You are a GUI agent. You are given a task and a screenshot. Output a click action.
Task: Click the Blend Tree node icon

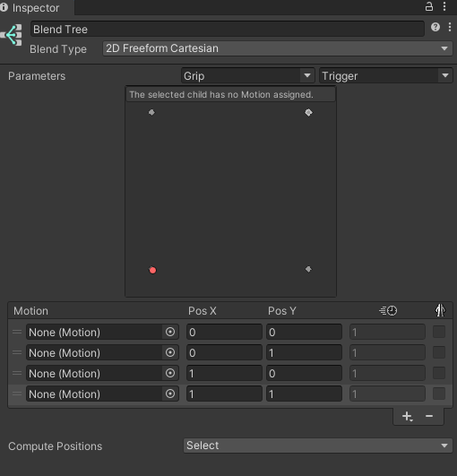click(12, 35)
